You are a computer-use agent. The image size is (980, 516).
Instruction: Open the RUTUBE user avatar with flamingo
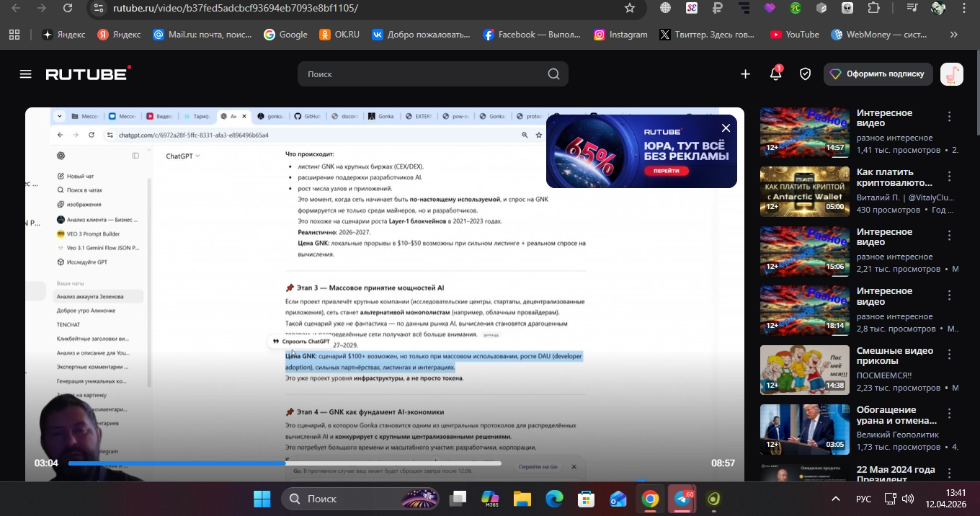pos(952,74)
